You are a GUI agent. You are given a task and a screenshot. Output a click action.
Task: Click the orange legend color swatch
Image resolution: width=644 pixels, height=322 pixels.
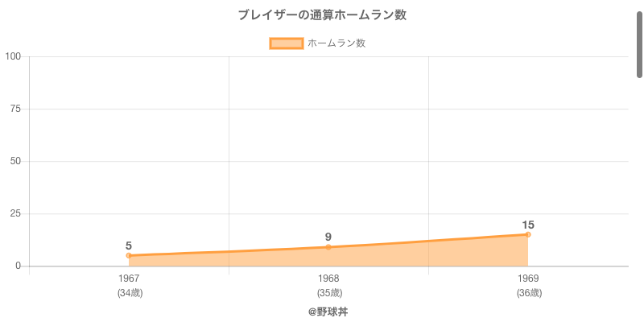[x=286, y=43]
